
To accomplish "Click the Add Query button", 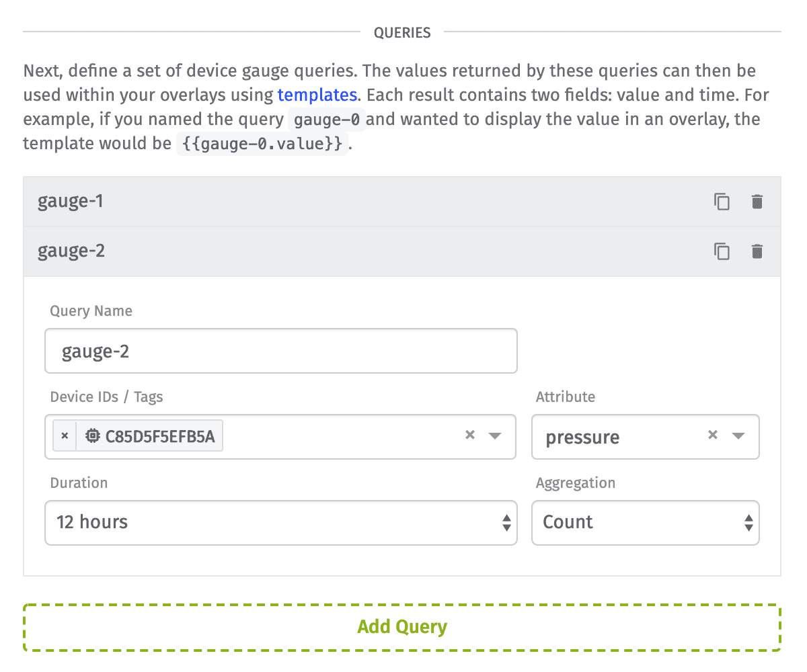I will tap(402, 628).
